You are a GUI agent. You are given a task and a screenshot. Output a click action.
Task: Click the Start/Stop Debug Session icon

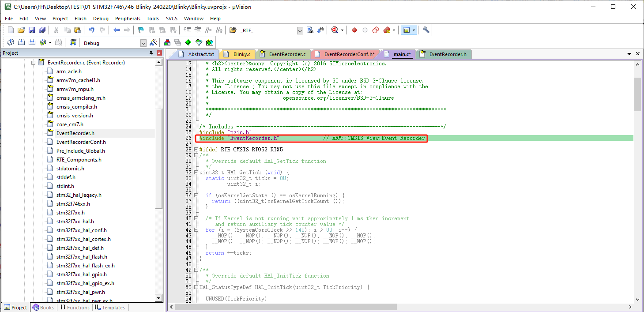[334, 30]
